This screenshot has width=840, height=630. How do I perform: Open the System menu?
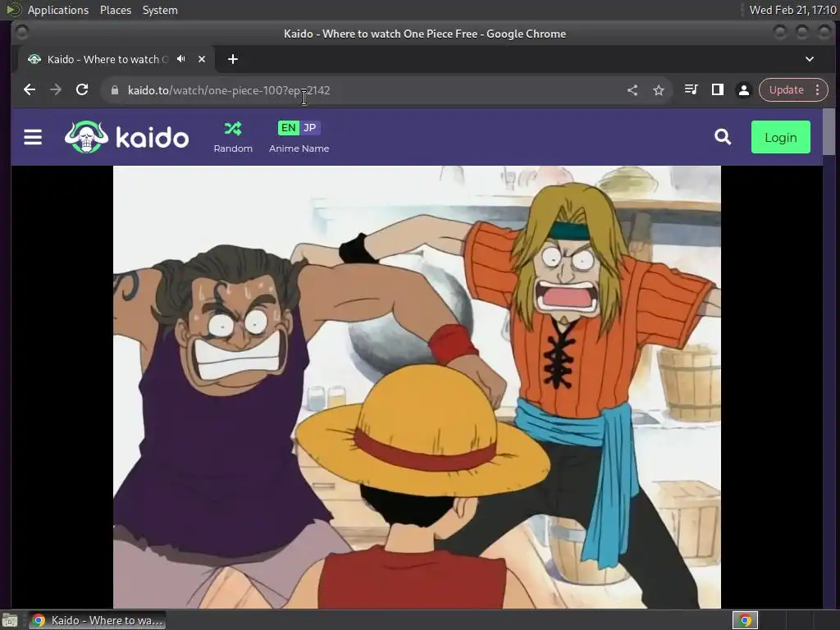pyautogui.click(x=160, y=10)
